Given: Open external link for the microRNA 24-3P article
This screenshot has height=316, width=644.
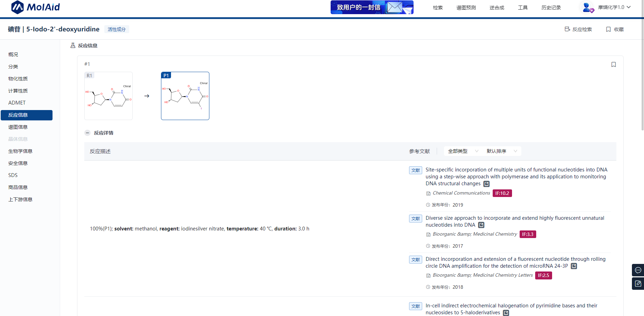Looking at the screenshot, I should coord(574,266).
